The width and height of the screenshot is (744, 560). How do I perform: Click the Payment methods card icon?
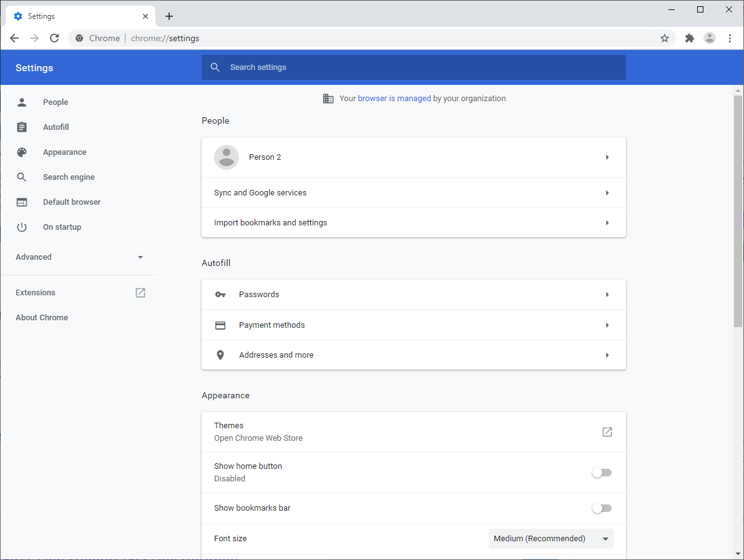coord(220,325)
